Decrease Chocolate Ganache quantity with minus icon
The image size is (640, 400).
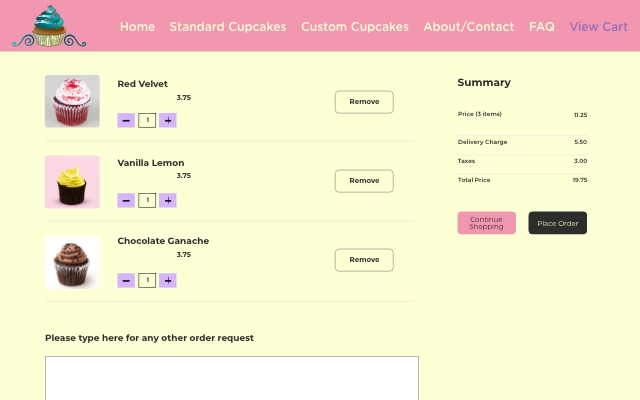126,280
